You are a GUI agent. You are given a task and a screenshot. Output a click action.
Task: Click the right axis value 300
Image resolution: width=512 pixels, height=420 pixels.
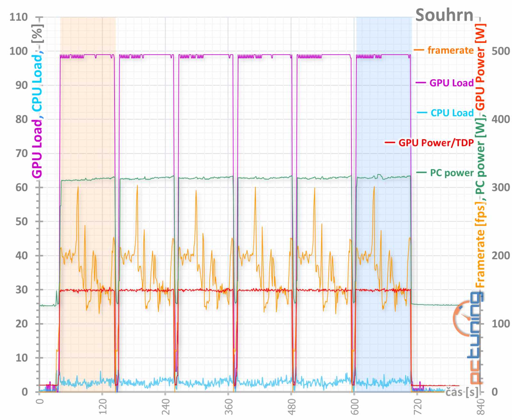pos(501,187)
